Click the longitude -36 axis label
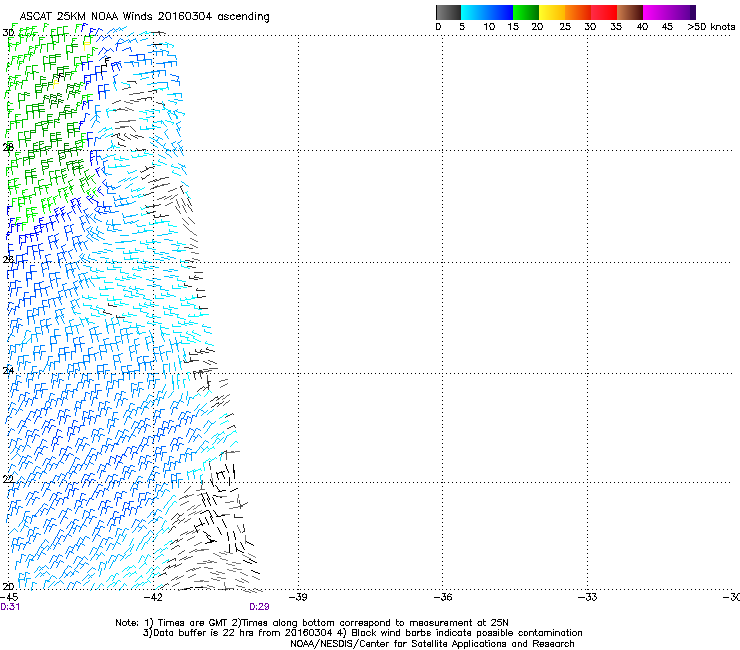This screenshot has width=740, height=650. click(443, 597)
